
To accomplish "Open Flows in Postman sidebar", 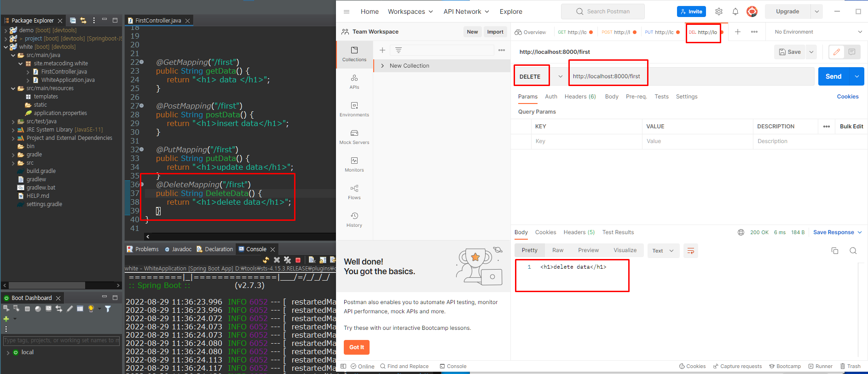I will (354, 192).
